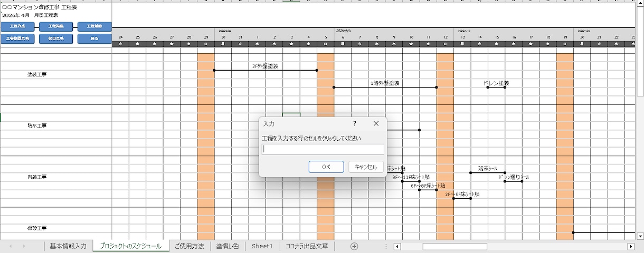The image size is (644, 253).
Task: Switch to the 基本情報入力 sheet tab
Action: coord(68,246)
